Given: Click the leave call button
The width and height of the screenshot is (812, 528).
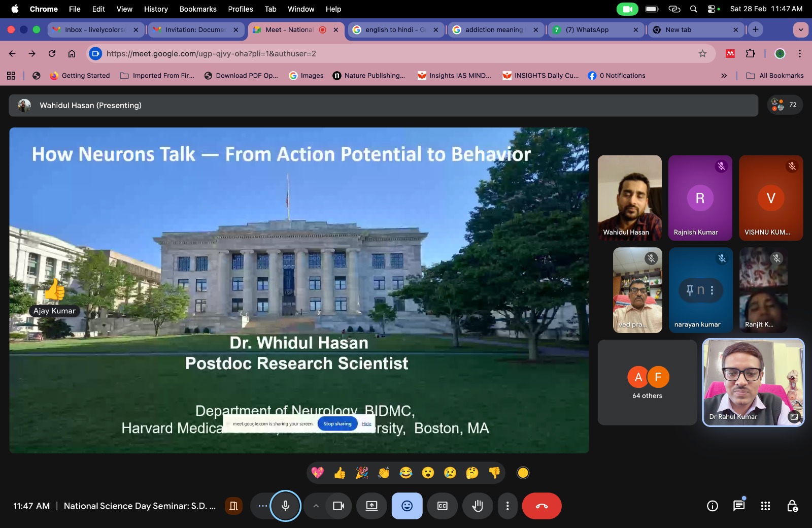Looking at the screenshot, I should pos(542,506).
